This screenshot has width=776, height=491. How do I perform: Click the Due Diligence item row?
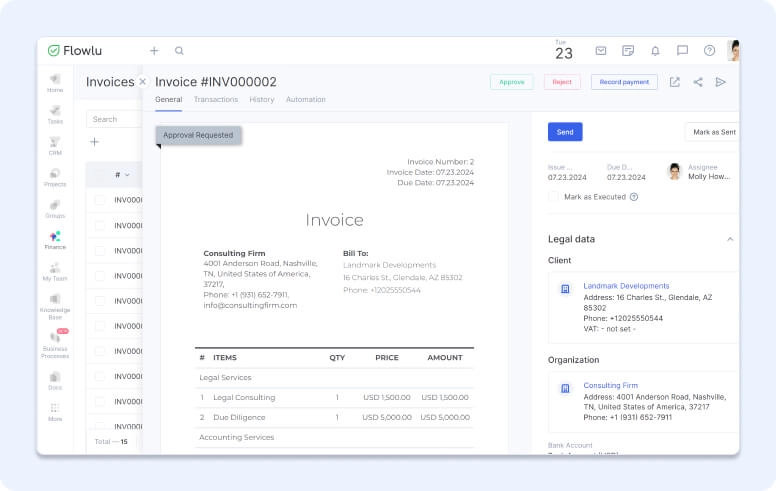334,417
